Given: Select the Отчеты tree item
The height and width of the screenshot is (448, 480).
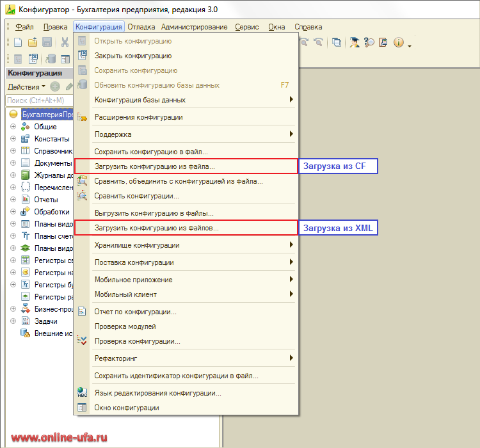Looking at the screenshot, I should pos(45,200).
